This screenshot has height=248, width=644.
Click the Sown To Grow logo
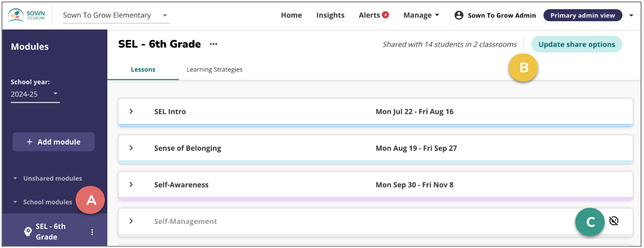pyautogui.click(x=27, y=15)
